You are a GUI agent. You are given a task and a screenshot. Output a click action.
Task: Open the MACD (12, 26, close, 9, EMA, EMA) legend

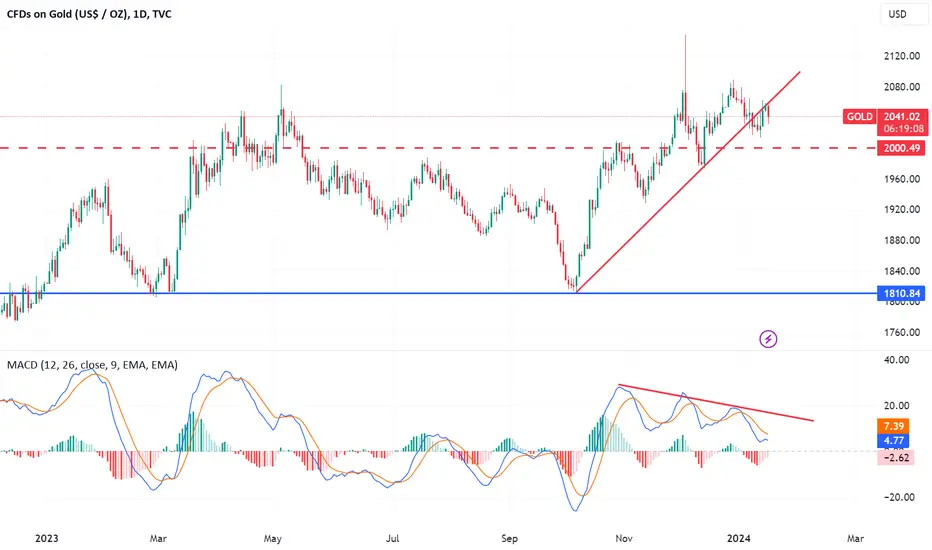[x=92, y=364]
